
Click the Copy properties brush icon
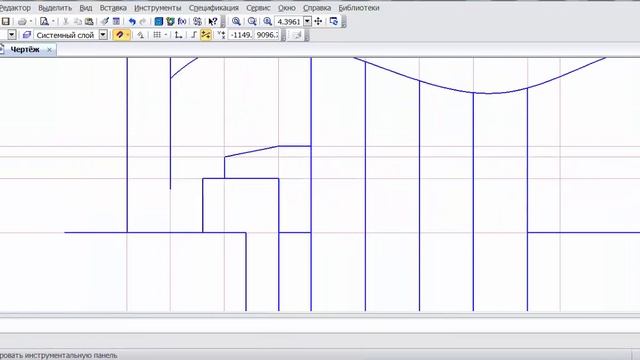coord(105,21)
